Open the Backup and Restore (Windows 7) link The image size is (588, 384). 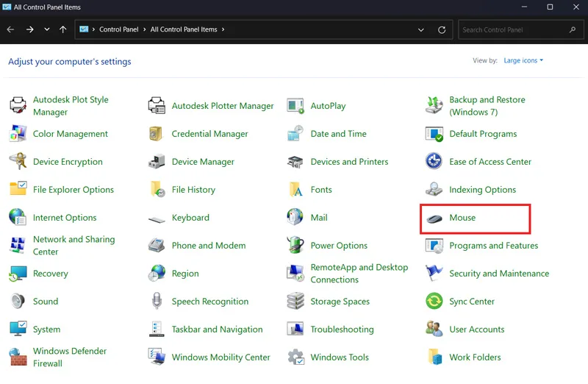(x=487, y=106)
